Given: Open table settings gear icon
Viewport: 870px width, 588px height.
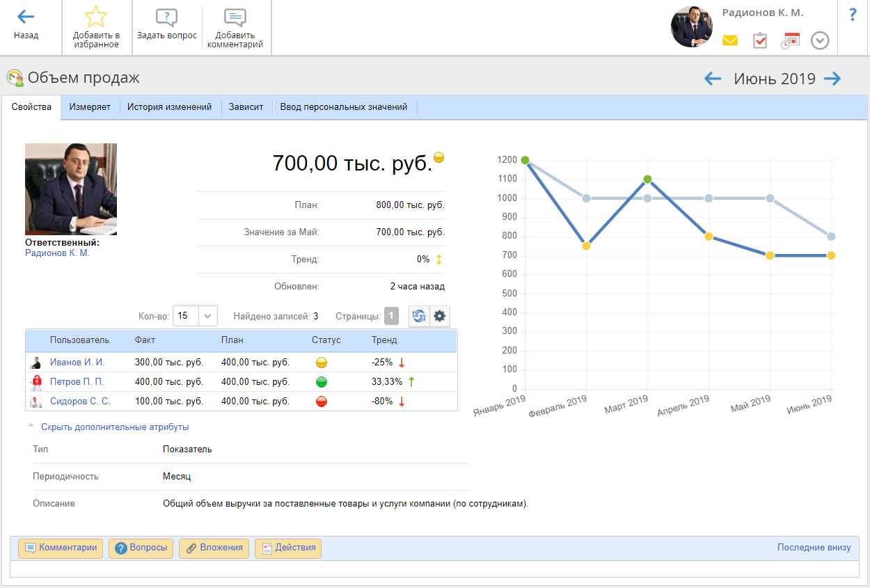Looking at the screenshot, I should (440, 316).
